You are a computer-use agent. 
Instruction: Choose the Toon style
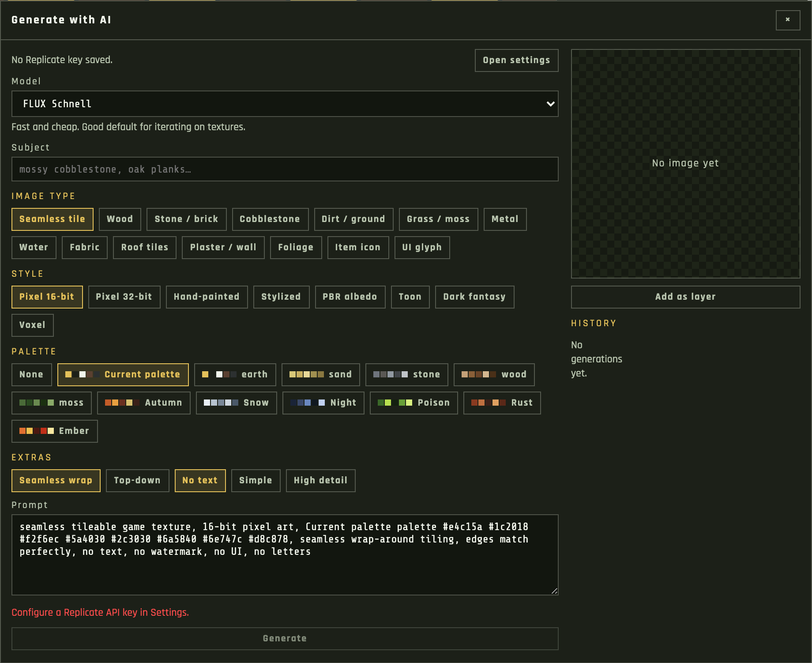pyautogui.click(x=410, y=297)
